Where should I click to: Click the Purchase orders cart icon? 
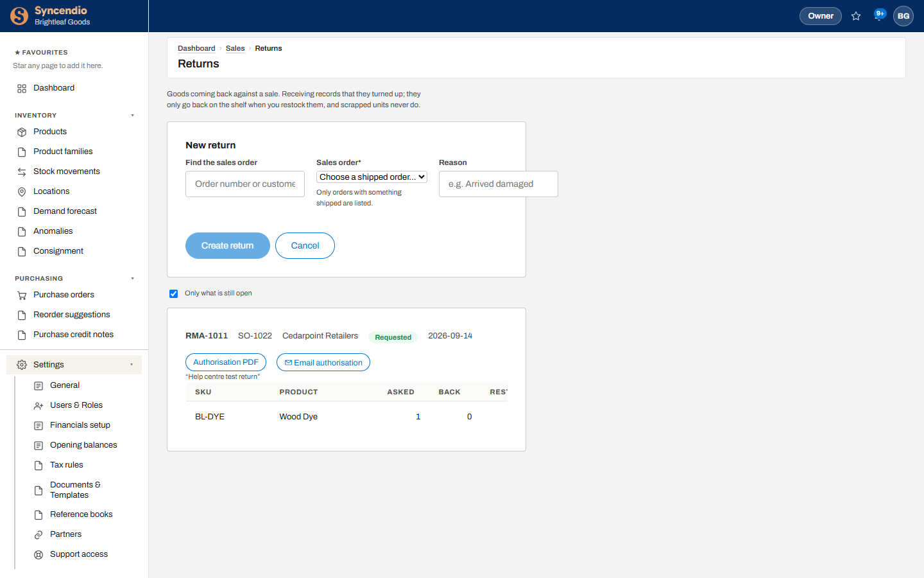pos(22,295)
